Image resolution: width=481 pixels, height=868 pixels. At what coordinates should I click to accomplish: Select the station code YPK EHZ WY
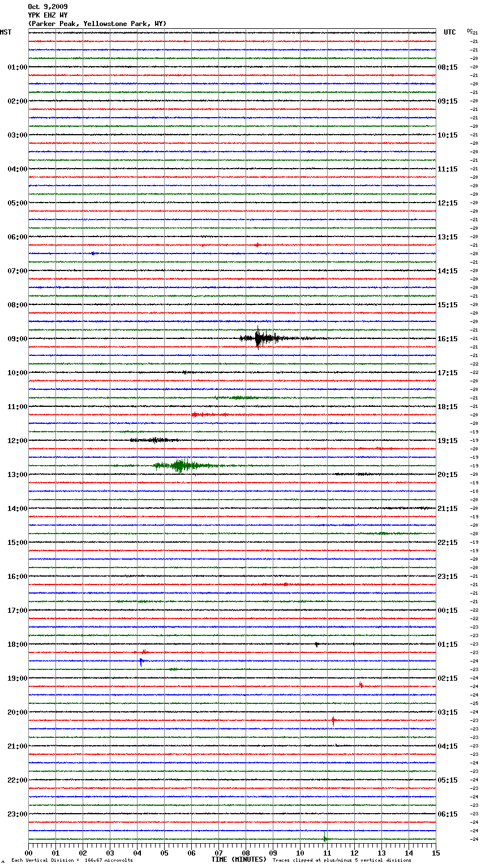[x=48, y=15]
